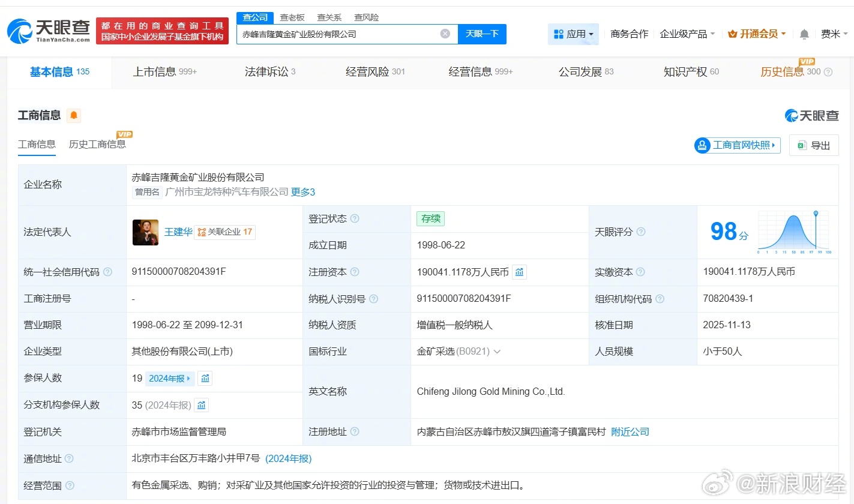Open chart icon next to 注册资本
854x504 pixels.
(520, 272)
